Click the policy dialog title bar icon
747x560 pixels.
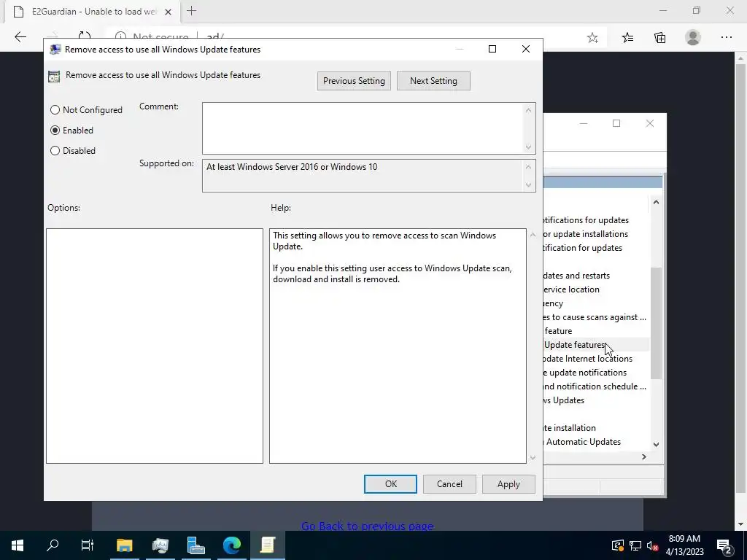55,50
